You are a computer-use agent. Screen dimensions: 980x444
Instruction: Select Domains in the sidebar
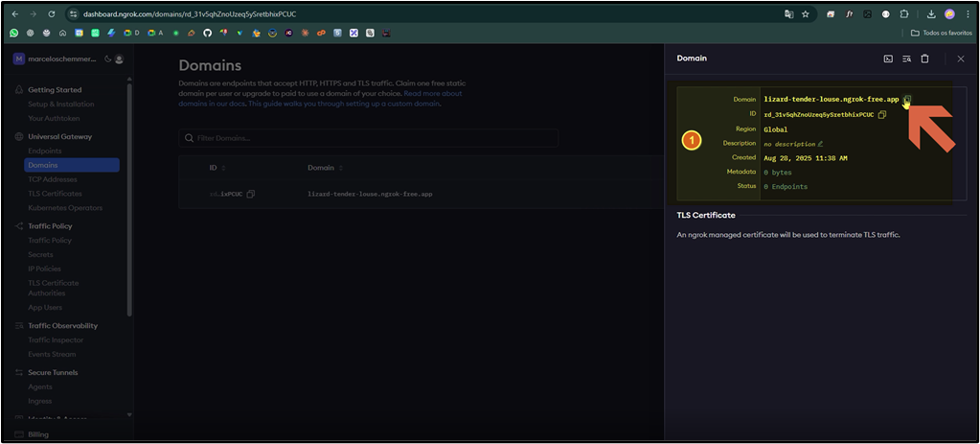point(72,165)
